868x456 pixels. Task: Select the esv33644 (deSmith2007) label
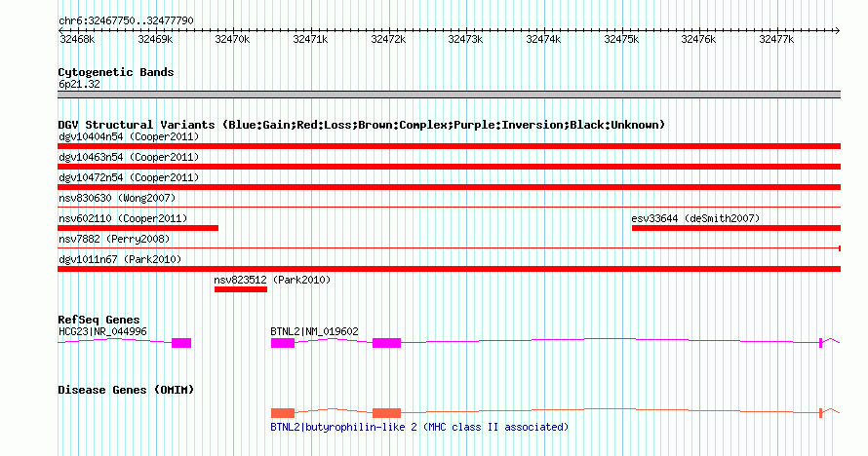tap(695, 218)
